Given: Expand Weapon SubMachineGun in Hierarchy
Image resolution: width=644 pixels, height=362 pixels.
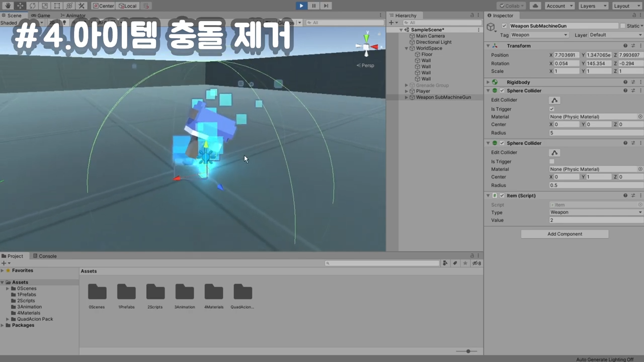Looking at the screenshot, I should tap(407, 98).
